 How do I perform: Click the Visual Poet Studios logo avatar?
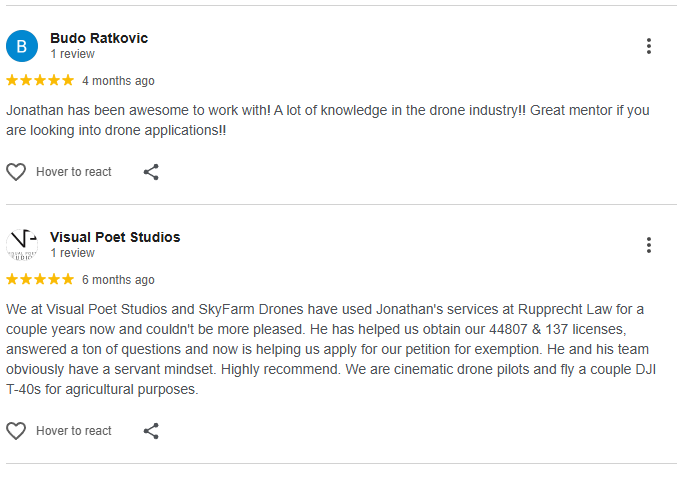point(22,245)
